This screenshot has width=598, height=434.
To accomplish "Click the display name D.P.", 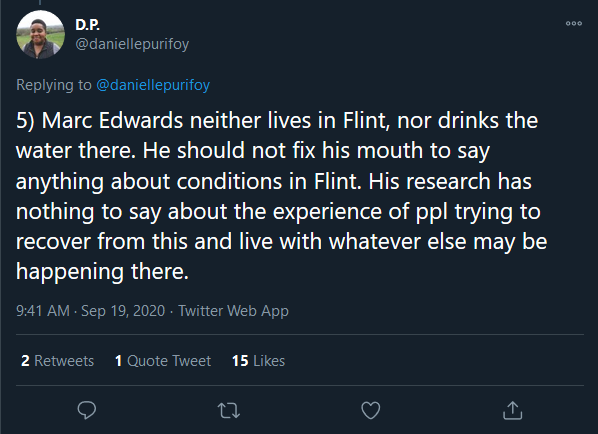I will (x=87, y=25).
